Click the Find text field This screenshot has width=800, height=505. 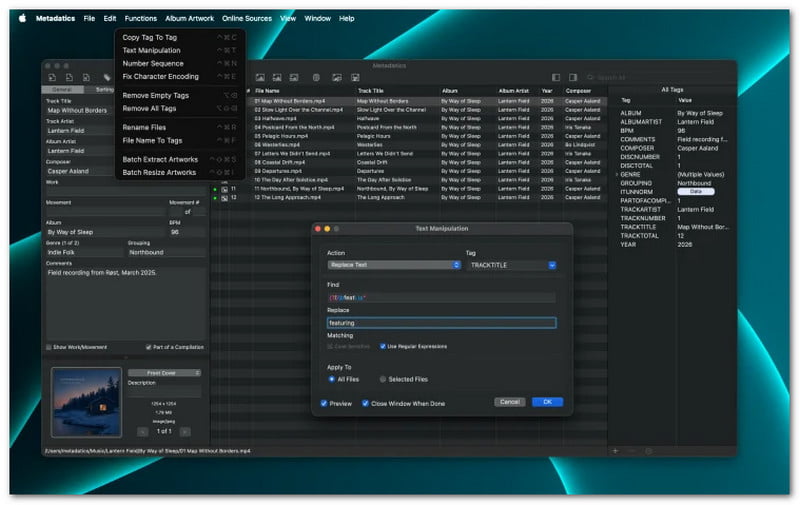pyautogui.click(x=441, y=297)
